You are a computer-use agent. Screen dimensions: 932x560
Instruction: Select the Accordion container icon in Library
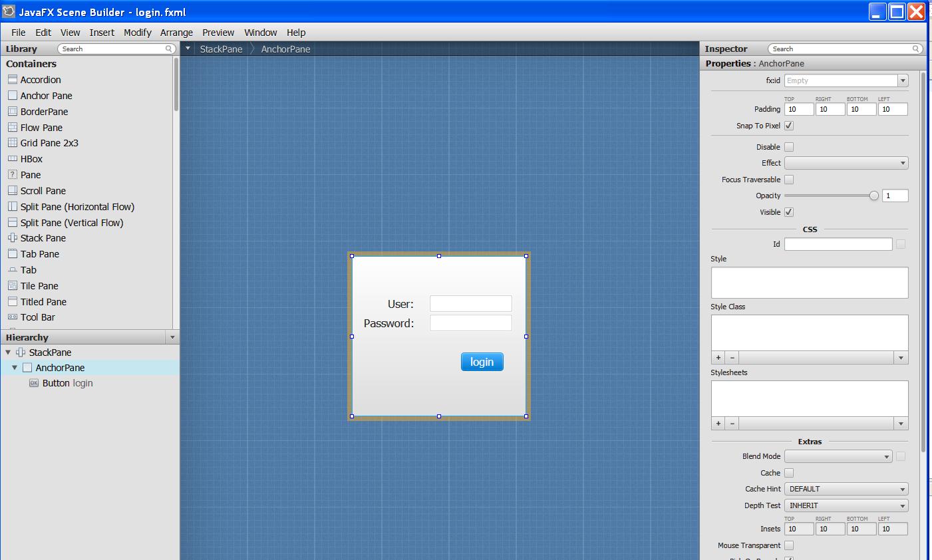tap(13, 80)
